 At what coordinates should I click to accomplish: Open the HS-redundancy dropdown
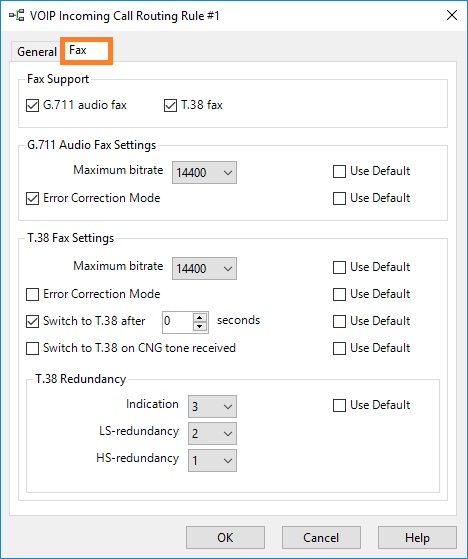pos(212,461)
